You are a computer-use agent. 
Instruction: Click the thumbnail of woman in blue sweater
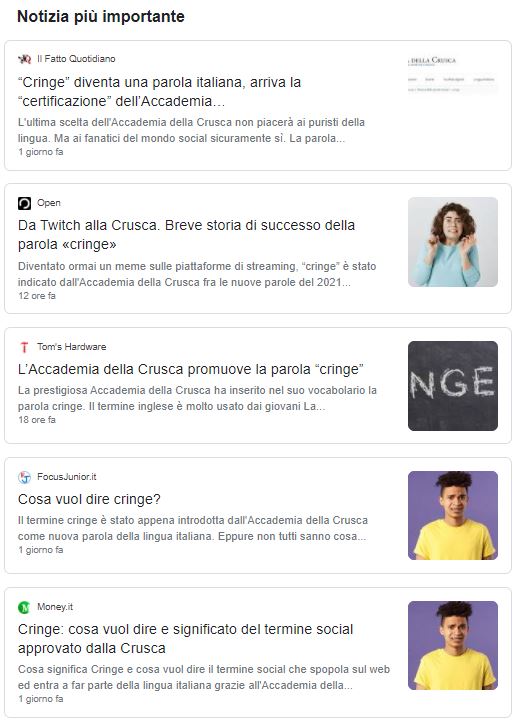click(x=453, y=242)
